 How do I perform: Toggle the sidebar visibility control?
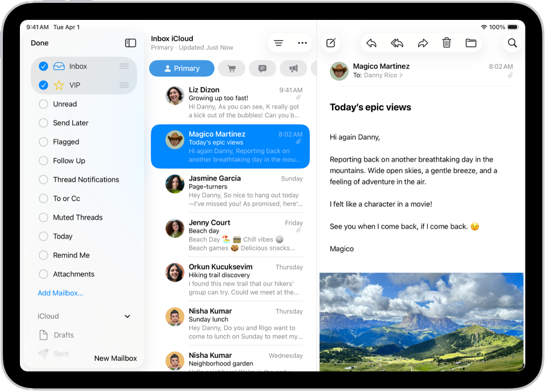[130, 43]
